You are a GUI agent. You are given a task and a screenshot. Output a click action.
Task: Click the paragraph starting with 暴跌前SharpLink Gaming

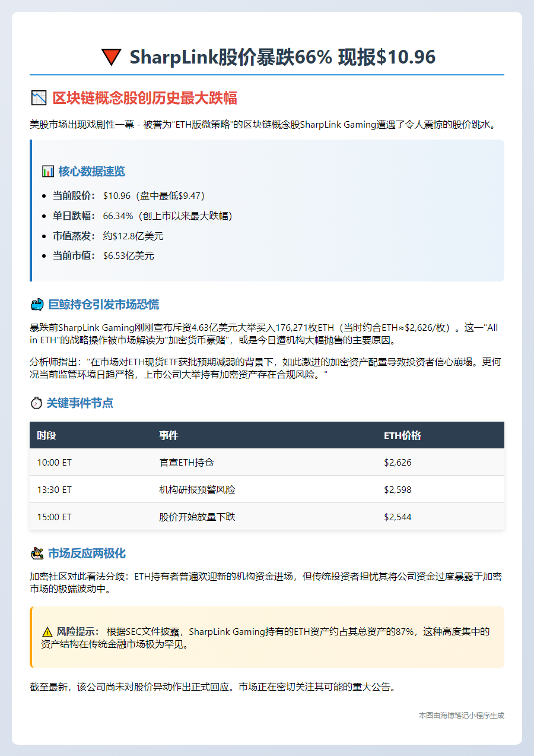tap(267, 334)
